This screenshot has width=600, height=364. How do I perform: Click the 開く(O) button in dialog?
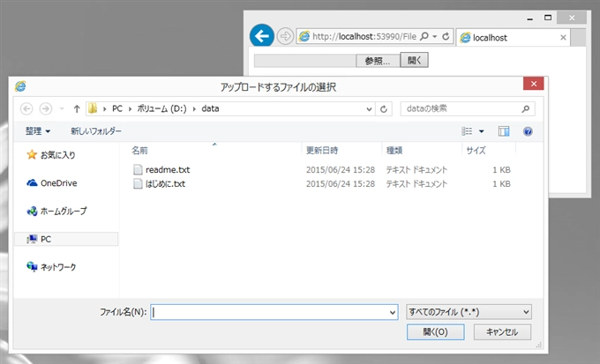point(436,332)
